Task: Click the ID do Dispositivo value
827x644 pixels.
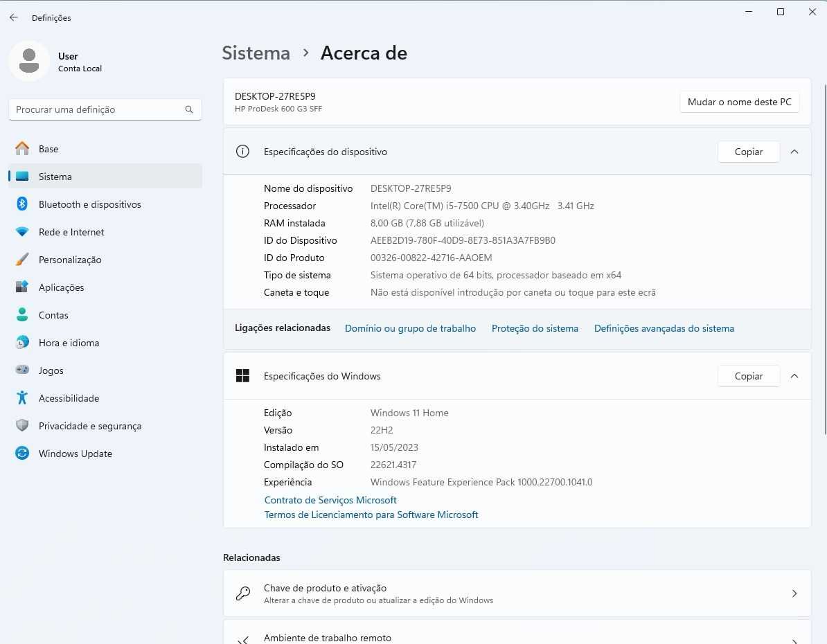Action: coord(463,240)
